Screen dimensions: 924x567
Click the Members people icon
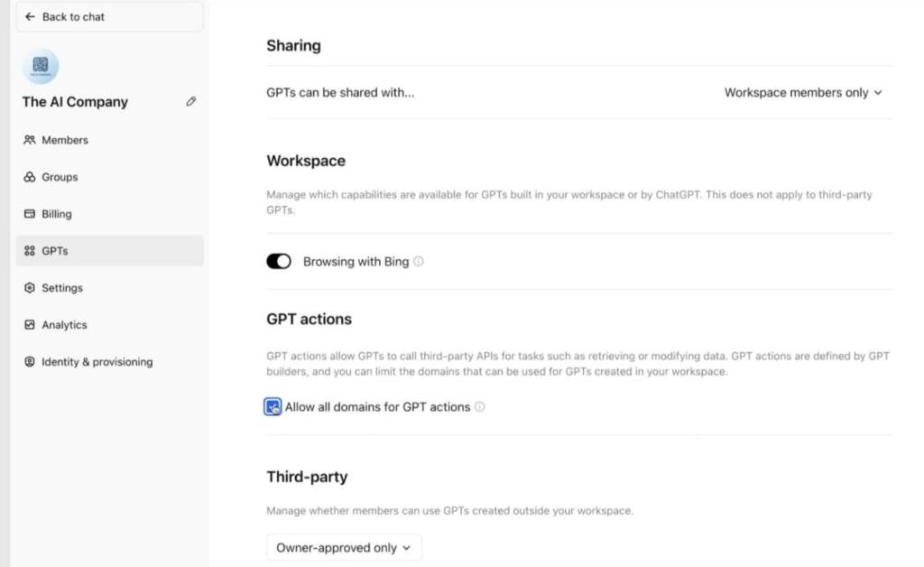tap(30, 140)
